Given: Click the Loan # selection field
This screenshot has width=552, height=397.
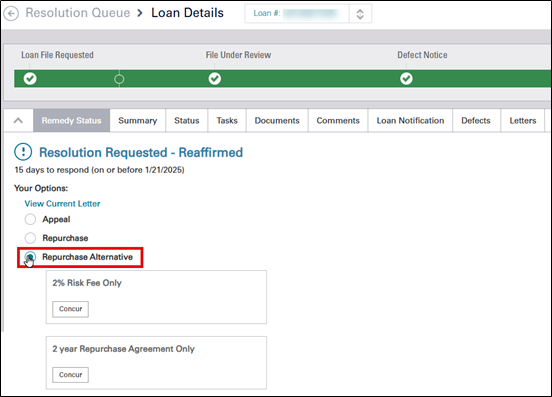Looking at the screenshot, I should pyautogui.click(x=297, y=14).
